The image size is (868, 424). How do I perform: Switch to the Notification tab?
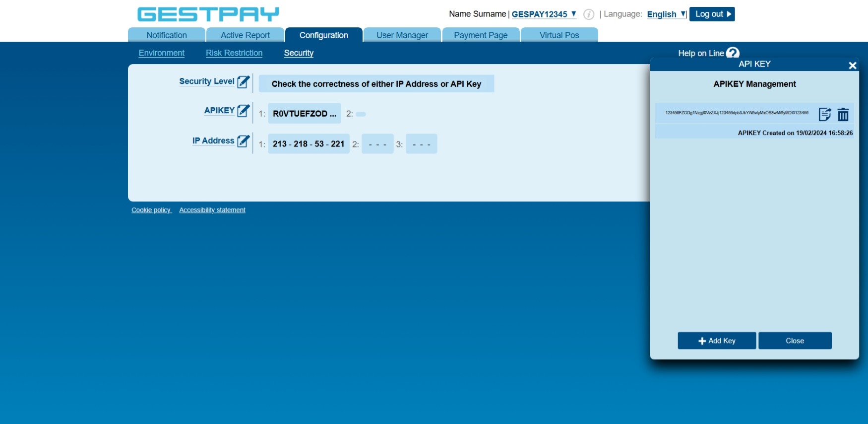click(x=167, y=35)
